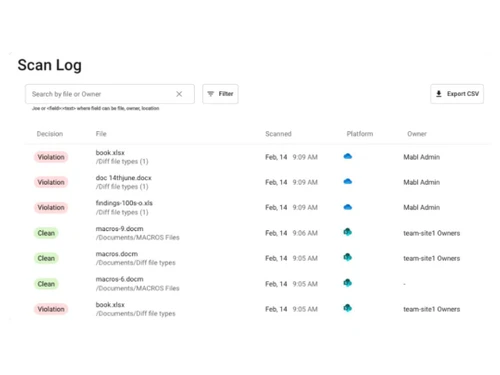Click the SharePoint icon in the book.xlsx 9:05 AM row
This screenshot has width=500, height=375.
tap(348, 308)
